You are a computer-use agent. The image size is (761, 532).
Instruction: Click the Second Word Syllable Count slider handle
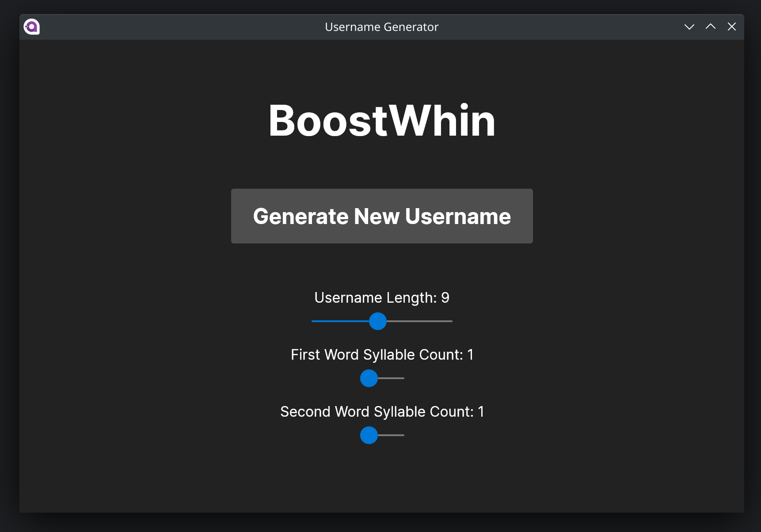(x=369, y=435)
